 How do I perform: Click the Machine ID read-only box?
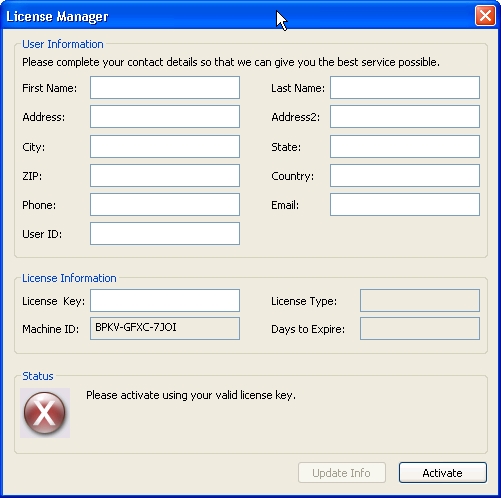(x=165, y=329)
